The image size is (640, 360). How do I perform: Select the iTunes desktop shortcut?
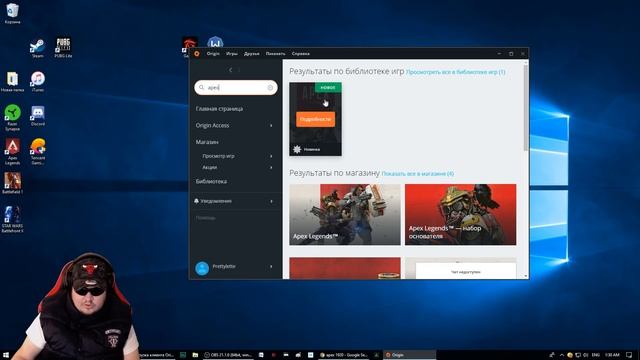(38, 81)
